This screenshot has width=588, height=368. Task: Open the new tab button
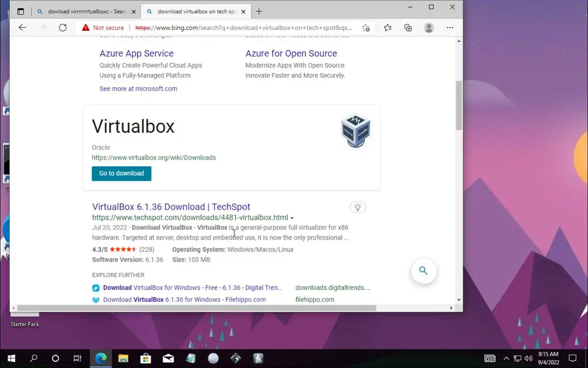pyautogui.click(x=259, y=11)
